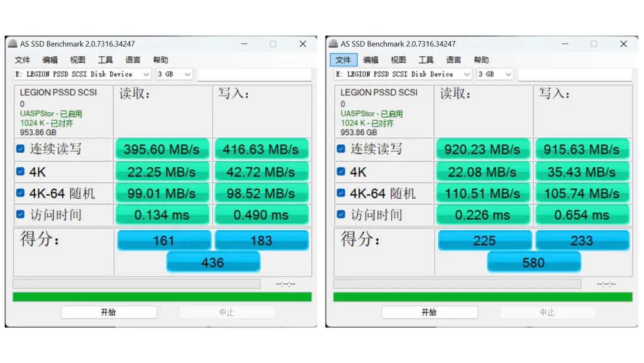The width and height of the screenshot is (644, 363).
Task: Click the 580 total score badge on right window
Action: 534,262
